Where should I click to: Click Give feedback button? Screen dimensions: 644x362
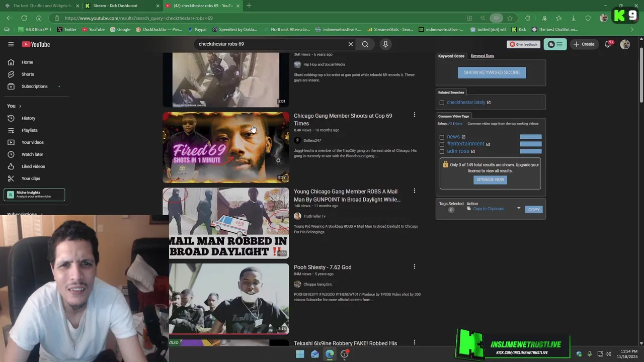(x=523, y=44)
